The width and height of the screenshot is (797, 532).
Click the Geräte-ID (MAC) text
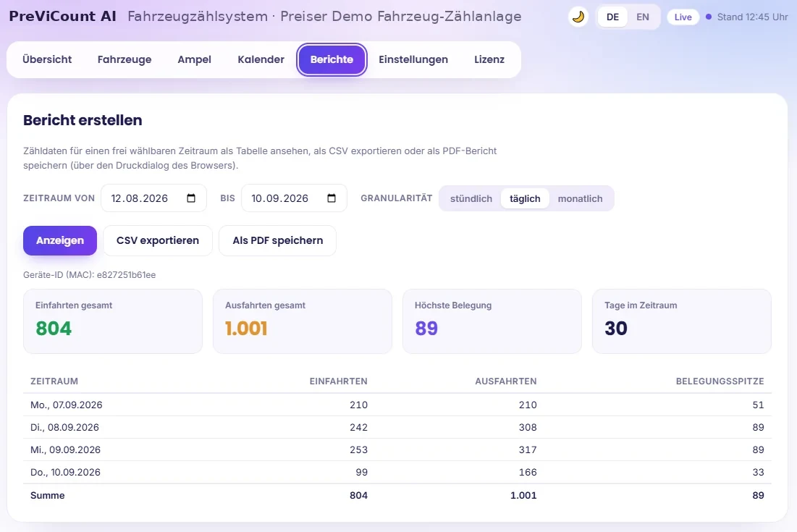pyautogui.click(x=90, y=275)
